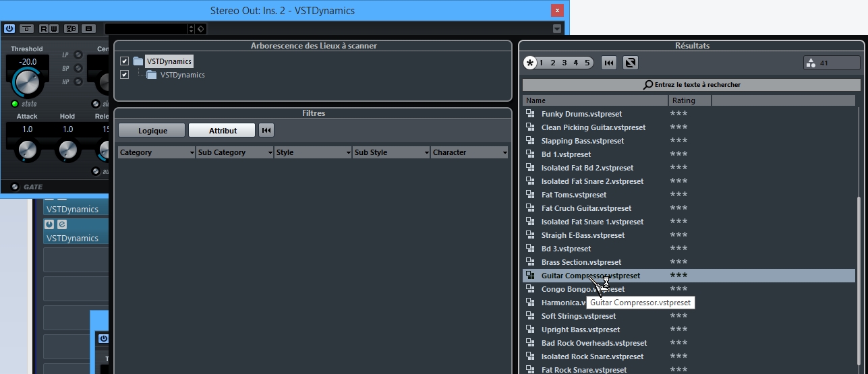Select the upper VSTDynamics insert slot label
This screenshot has height=374, width=868.
click(72, 209)
